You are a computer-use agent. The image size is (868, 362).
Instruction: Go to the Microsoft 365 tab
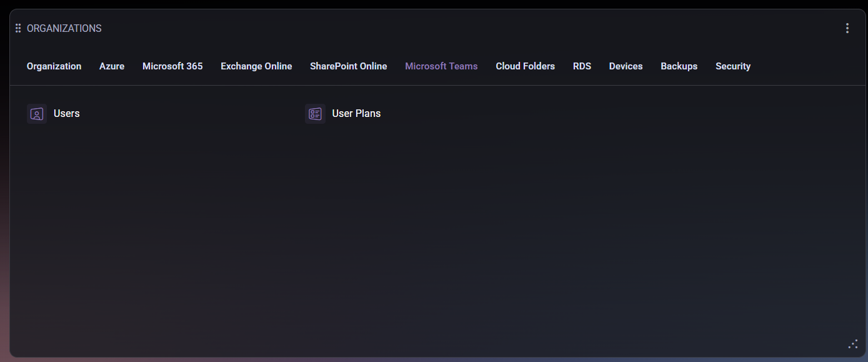(x=172, y=66)
